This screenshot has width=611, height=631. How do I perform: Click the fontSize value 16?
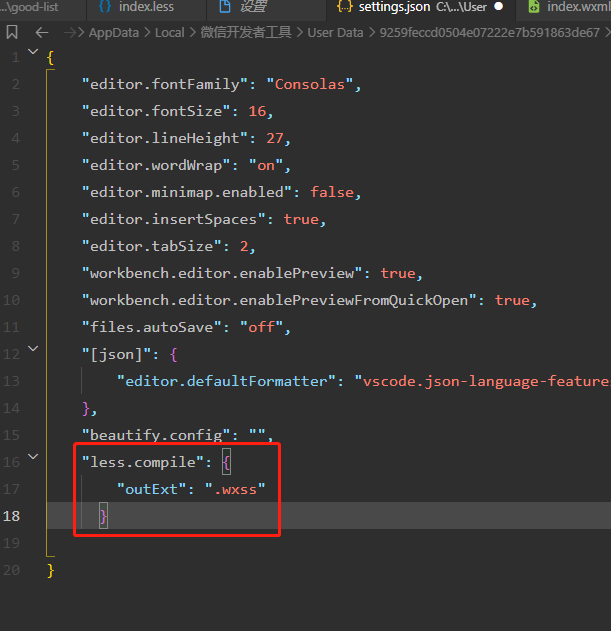pos(257,111)
